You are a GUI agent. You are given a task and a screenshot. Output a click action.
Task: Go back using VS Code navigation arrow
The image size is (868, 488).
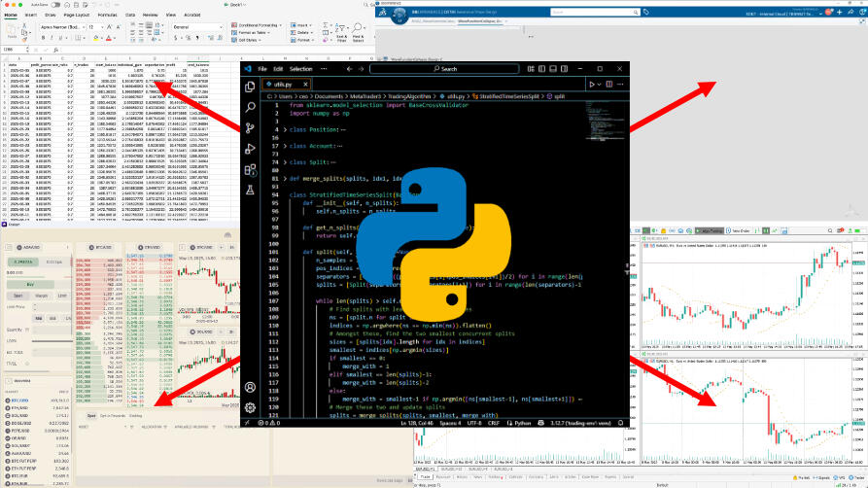coord(349,69)
